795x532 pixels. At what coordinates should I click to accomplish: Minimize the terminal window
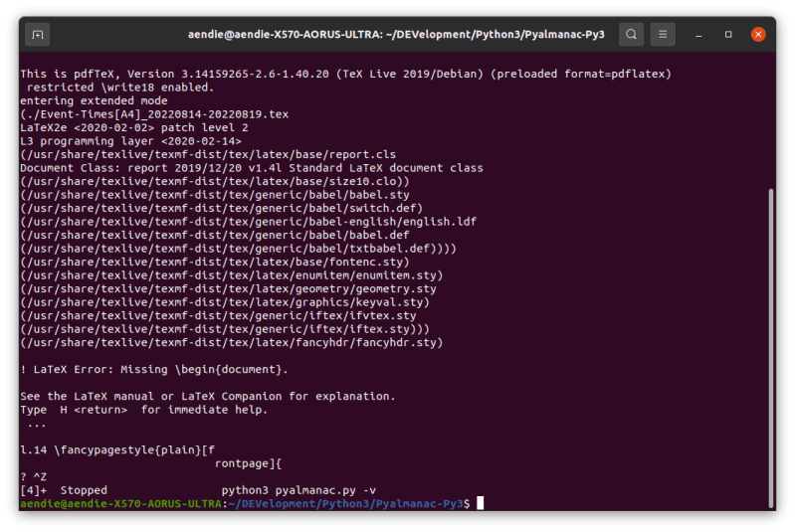pos(698,35)
